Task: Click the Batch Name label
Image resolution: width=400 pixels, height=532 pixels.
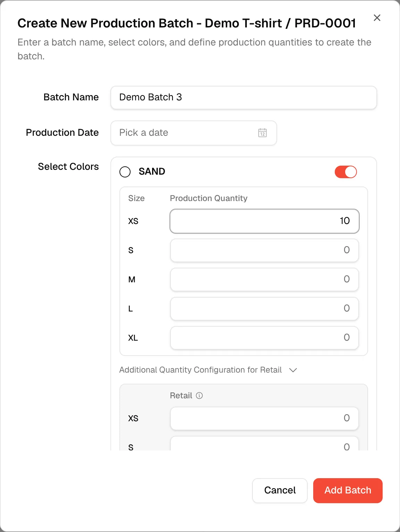Action: [71, 97]
